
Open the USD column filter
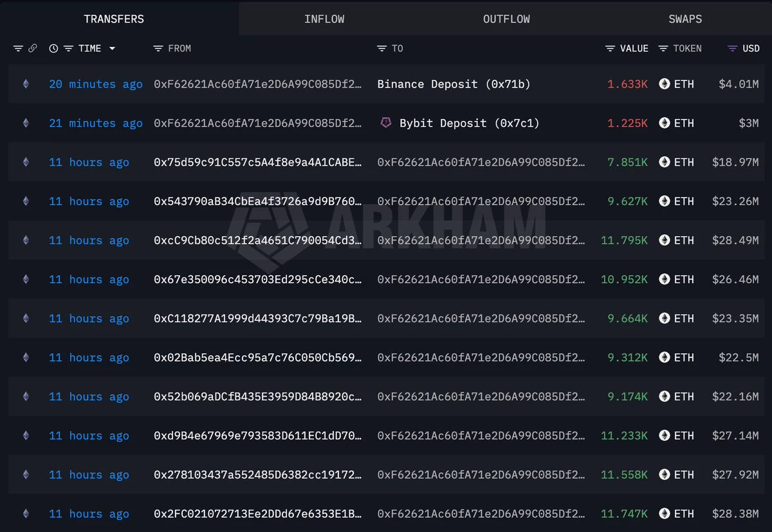pos(732,48)
